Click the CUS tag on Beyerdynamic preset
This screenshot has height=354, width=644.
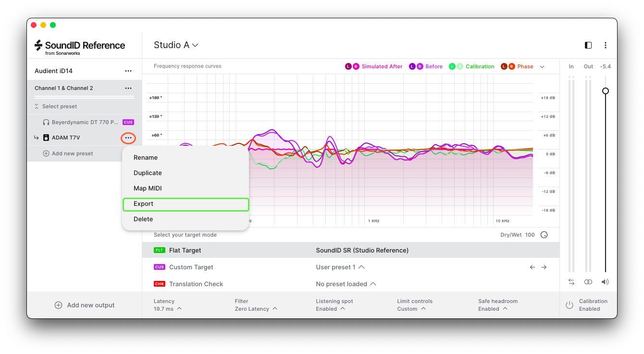pyautogui.click(x=128, y=123)
